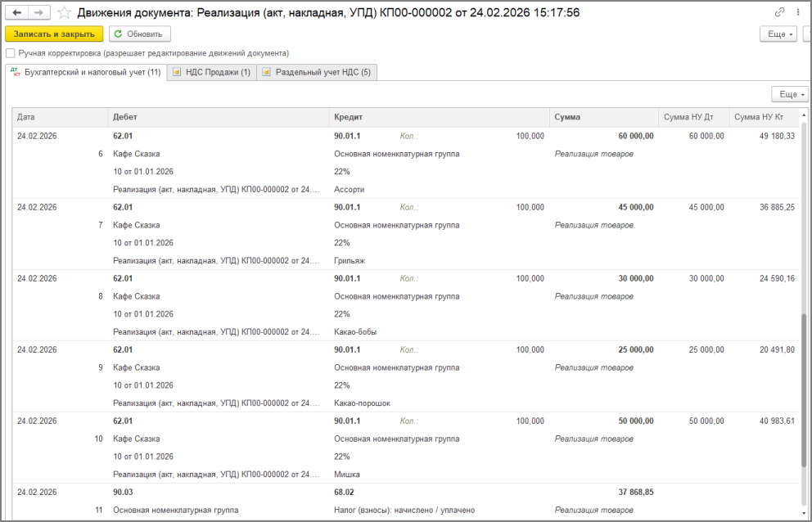Select the Бухгалтерский и налоговый учет tab

[x=85, y=73]
